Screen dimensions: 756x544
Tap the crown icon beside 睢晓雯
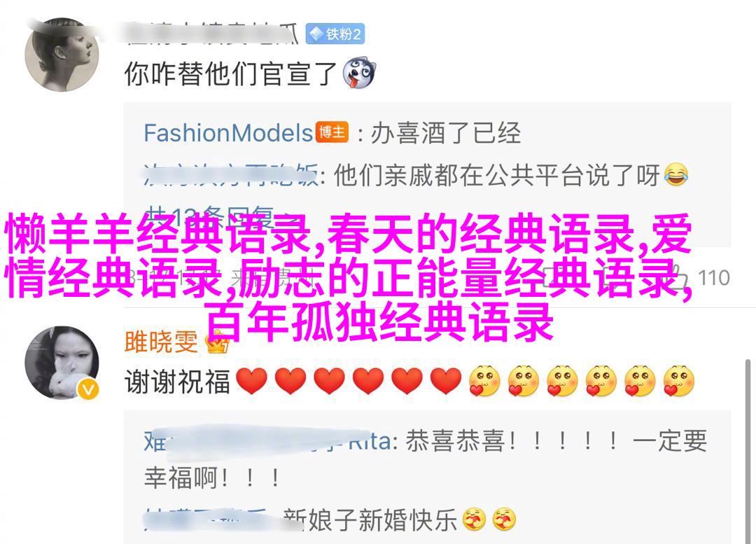218,342
